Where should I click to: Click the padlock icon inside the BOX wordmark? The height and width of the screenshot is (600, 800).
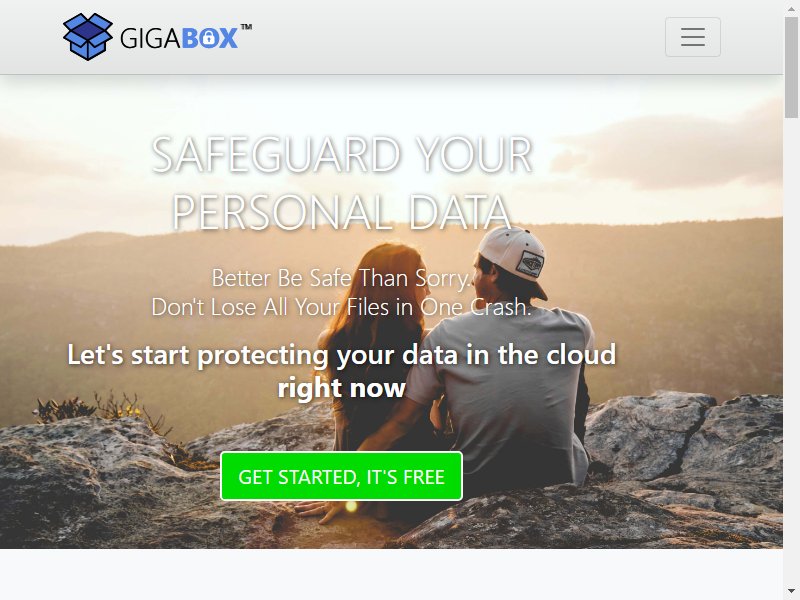[x=209, y=38]
